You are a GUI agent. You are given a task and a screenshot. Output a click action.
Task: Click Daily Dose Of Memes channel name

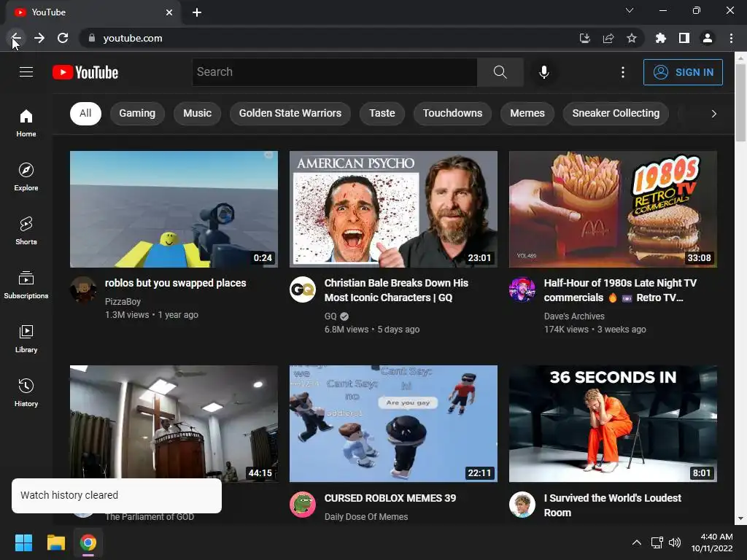tap(366, 517)
